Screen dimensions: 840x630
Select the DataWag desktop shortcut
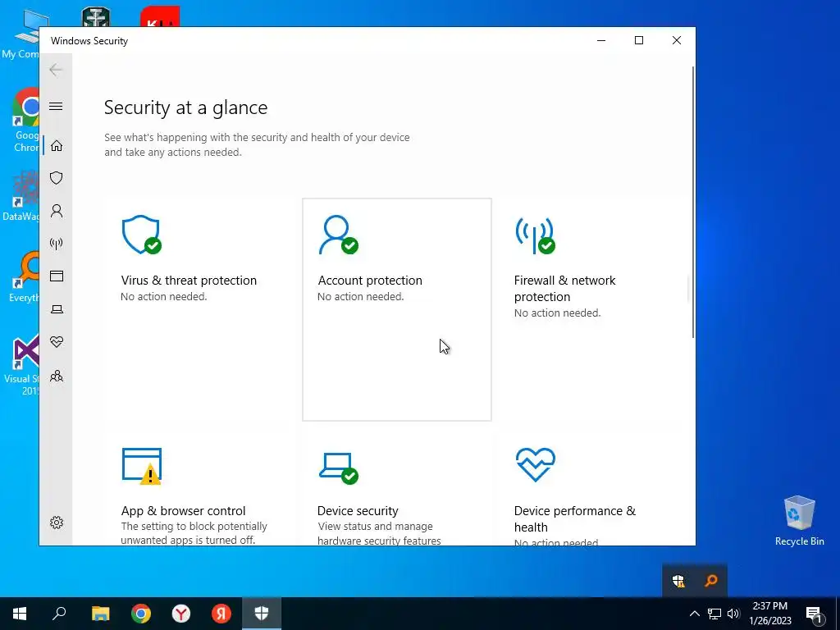21,197
